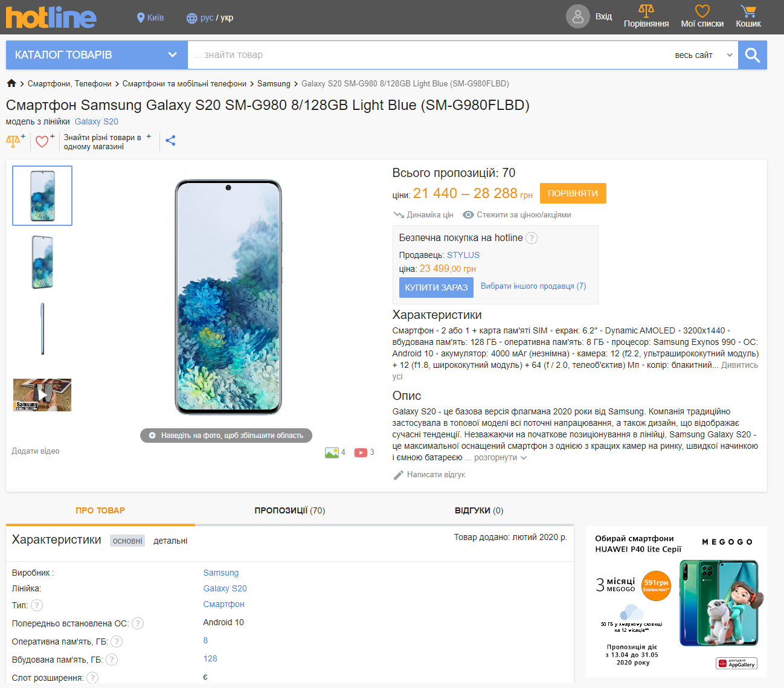Click the Смартфон type link in characteristics
This screenshot has height=688, width=784.
(x=224, y=604)
